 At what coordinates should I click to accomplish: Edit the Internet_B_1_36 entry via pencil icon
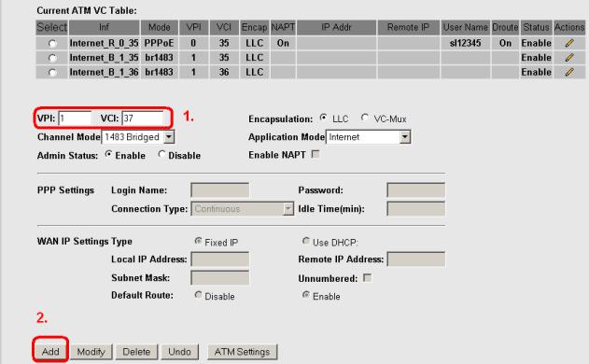569,72
